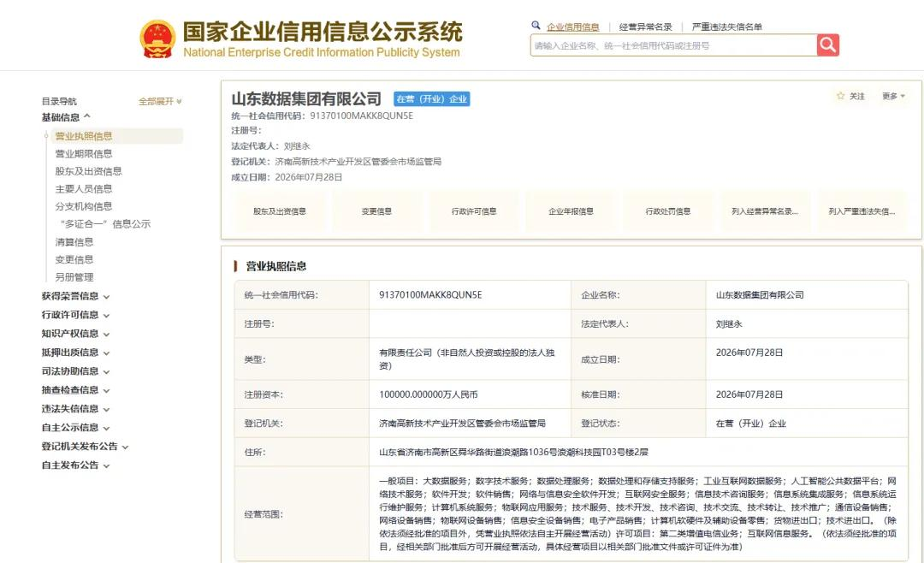
Task: Expand 知识产权信息 section
Action: coord(75,334)
